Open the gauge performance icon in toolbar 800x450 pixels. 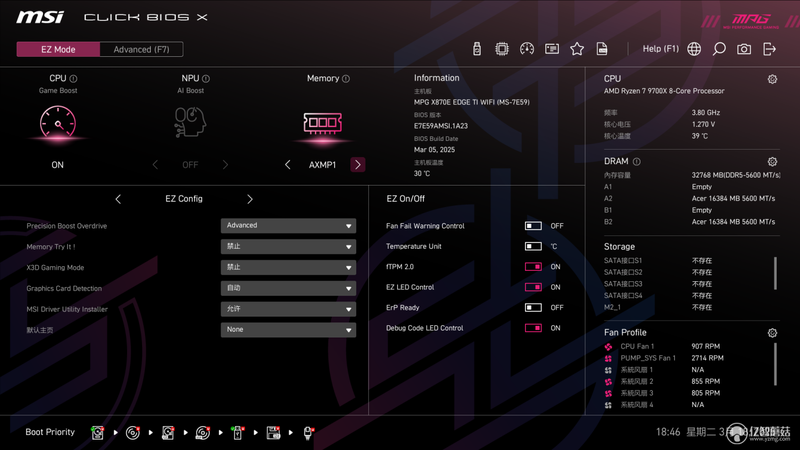coord(527,49)
